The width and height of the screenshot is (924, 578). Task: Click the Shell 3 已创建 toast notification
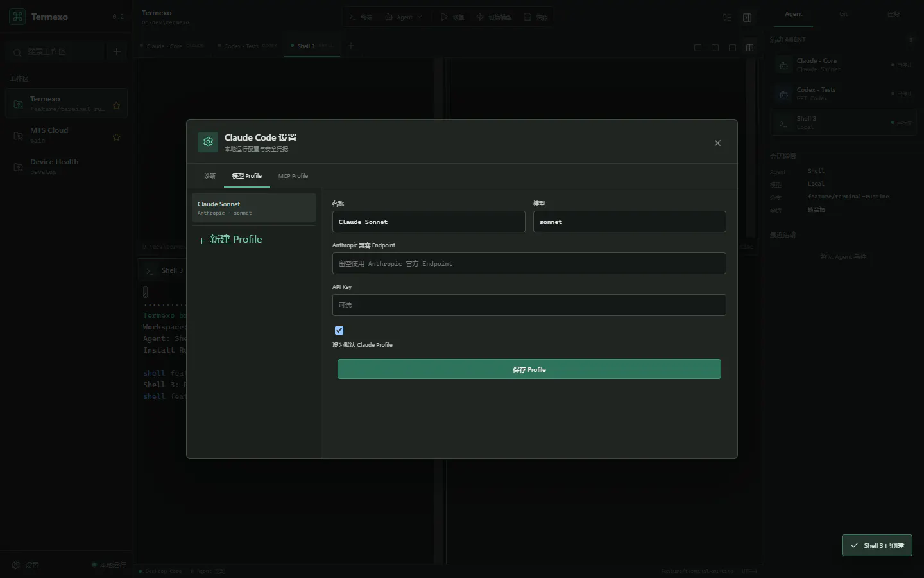[877, 545]
